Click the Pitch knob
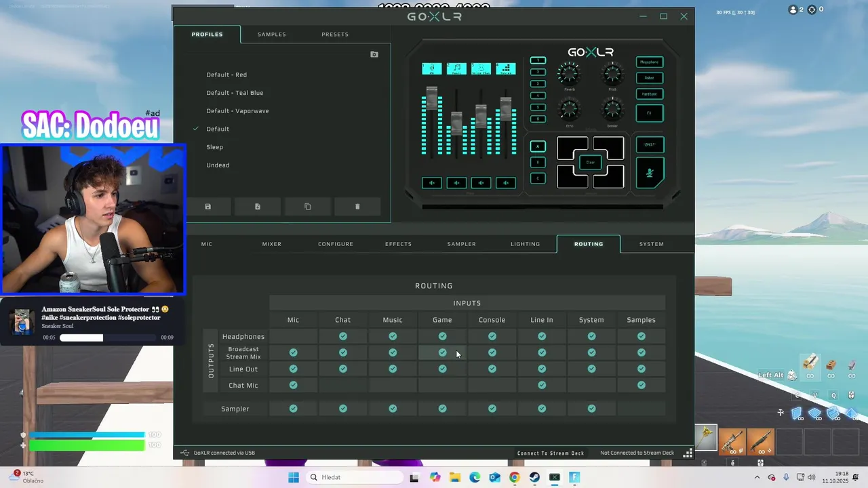868x488 pixels. point(612,73)
